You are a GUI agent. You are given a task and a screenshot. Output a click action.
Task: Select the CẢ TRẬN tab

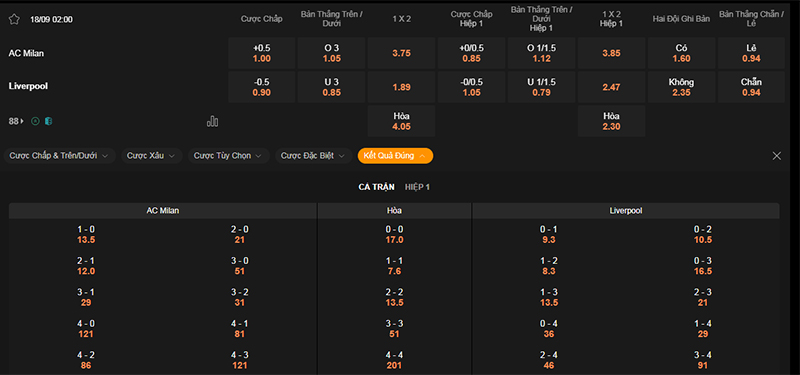377,187
